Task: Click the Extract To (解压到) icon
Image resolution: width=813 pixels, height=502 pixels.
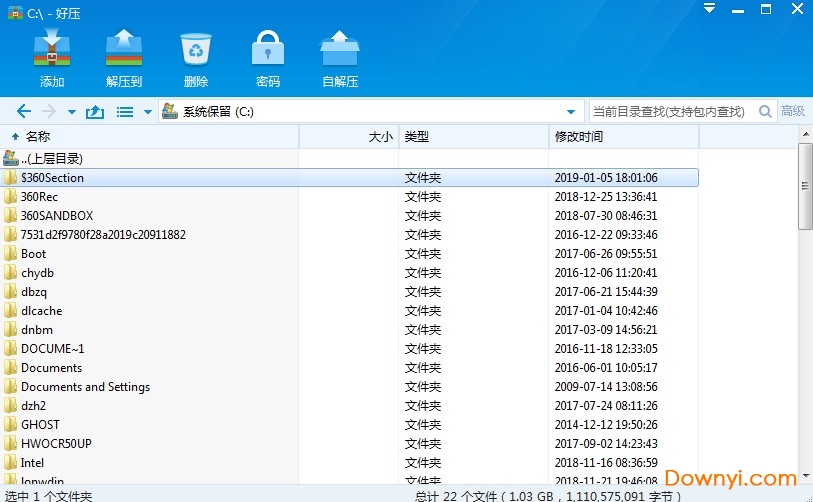Action: 124,49
